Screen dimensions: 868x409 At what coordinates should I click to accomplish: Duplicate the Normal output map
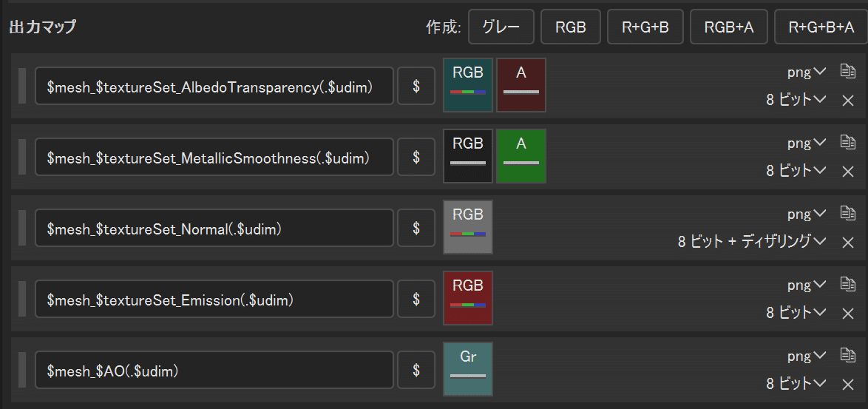(847, 212)
